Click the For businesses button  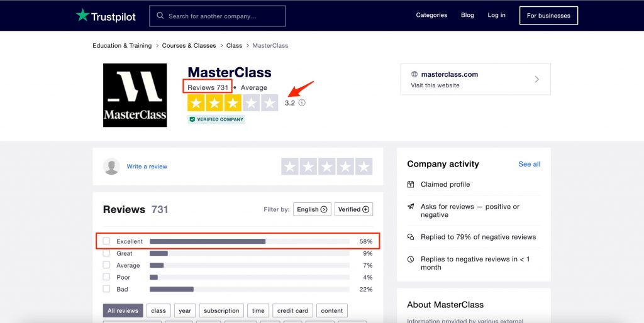548,16
